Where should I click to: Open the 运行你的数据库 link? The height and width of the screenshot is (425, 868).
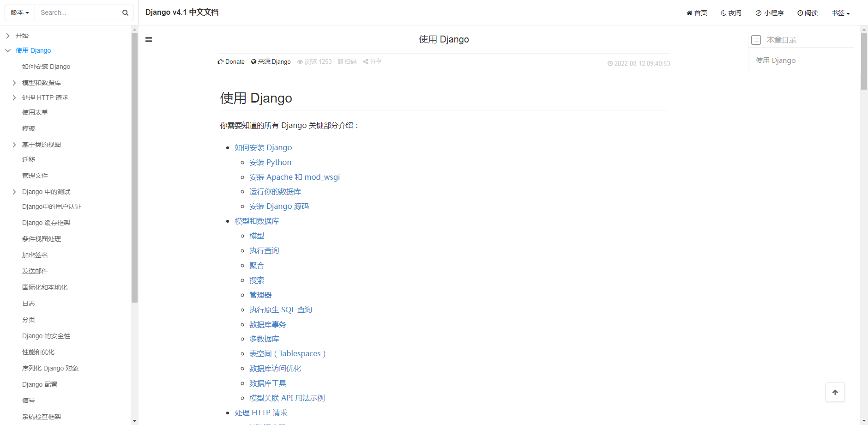click(x=275, y=192)
